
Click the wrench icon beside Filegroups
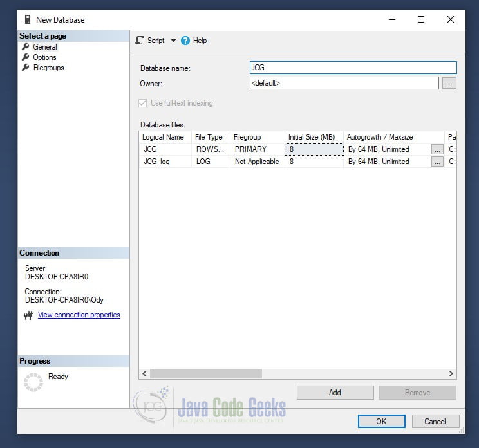(26, 68)
